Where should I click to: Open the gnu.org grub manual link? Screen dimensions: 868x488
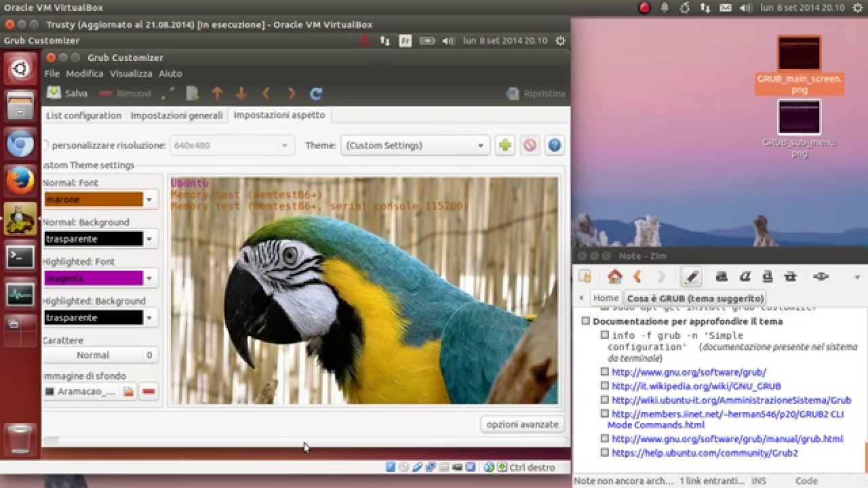(727, 439)
